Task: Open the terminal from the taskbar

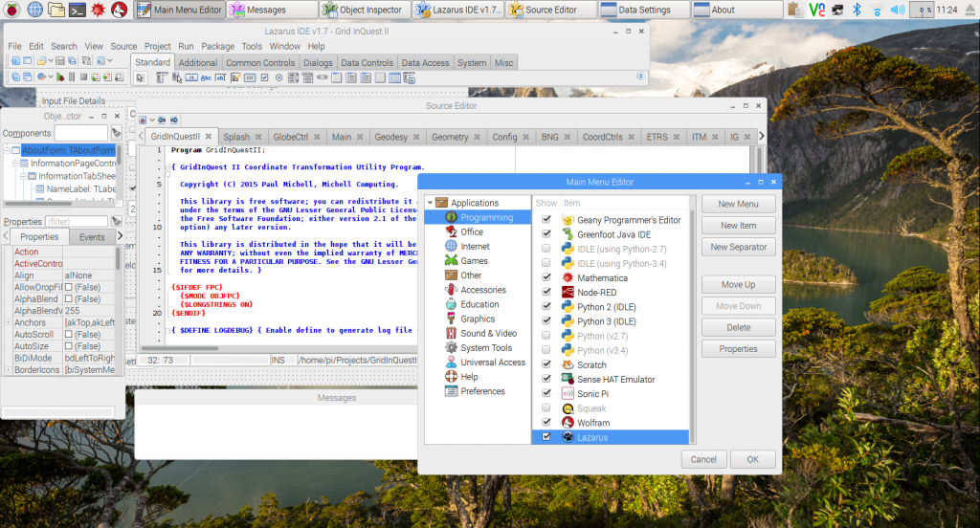Action: (78, 10)
